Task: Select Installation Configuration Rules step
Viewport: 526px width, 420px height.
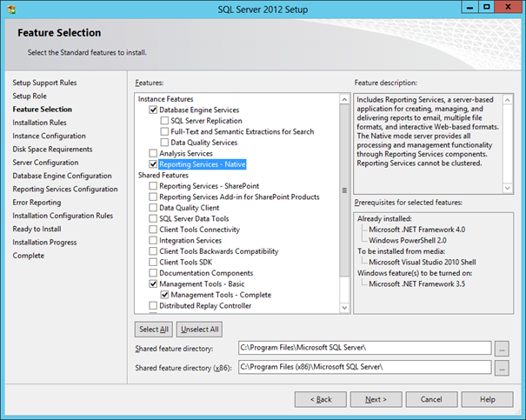Action: coord(63,216)
